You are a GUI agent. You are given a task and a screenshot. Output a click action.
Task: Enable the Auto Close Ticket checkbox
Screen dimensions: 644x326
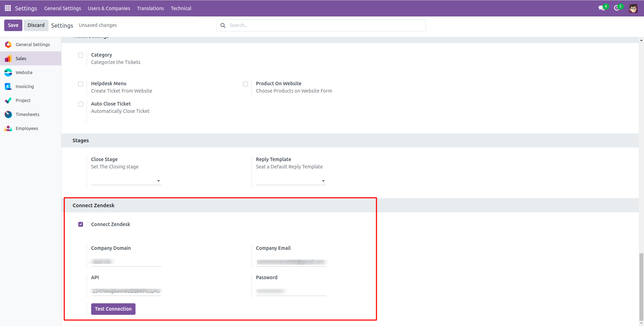pos(81,104)
